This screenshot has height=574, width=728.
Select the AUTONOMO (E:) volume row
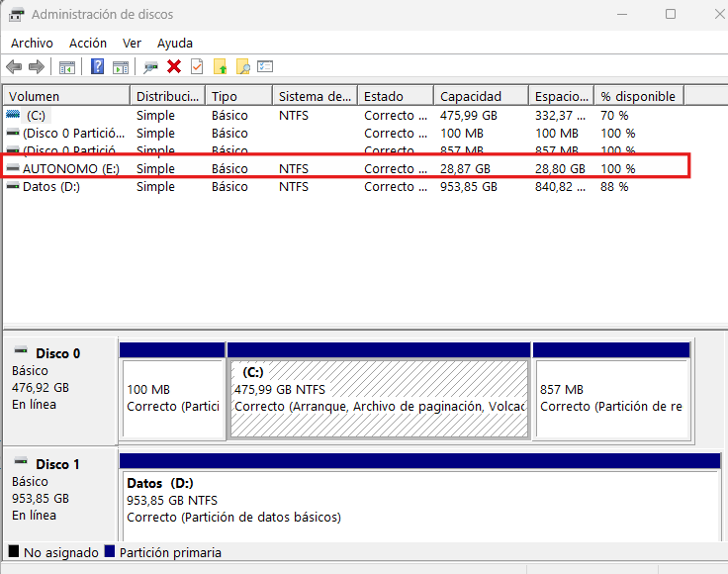(343, 168)
